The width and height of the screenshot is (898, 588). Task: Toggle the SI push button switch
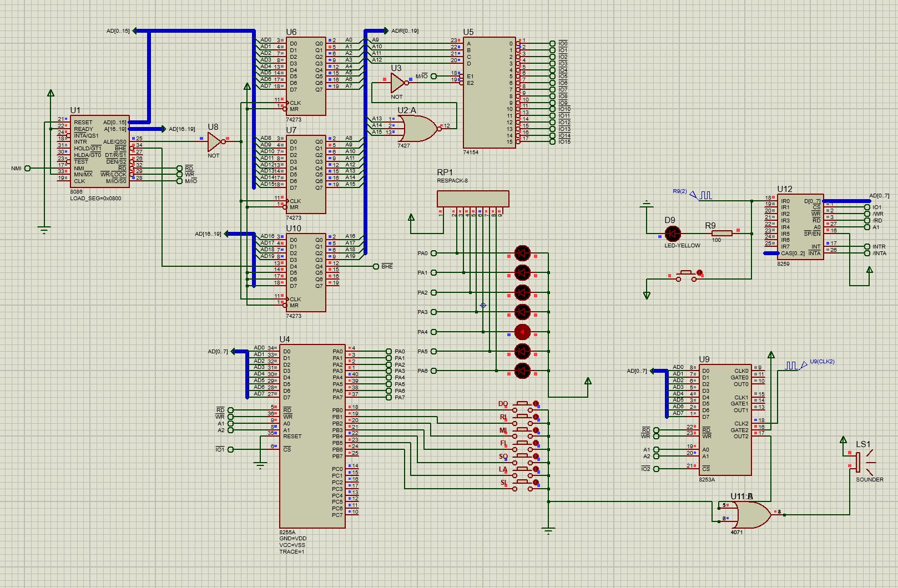click(522, 485)
